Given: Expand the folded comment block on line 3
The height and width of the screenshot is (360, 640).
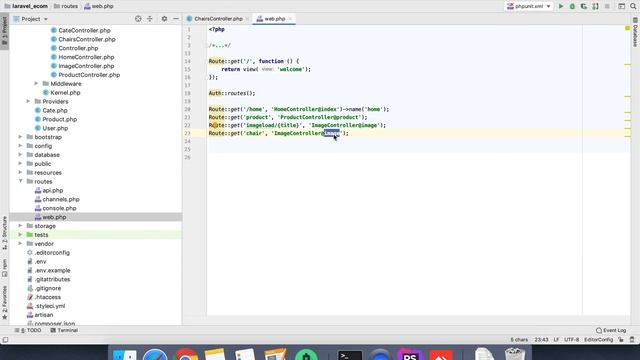Looking at the screenshot, I should [219, 45].
